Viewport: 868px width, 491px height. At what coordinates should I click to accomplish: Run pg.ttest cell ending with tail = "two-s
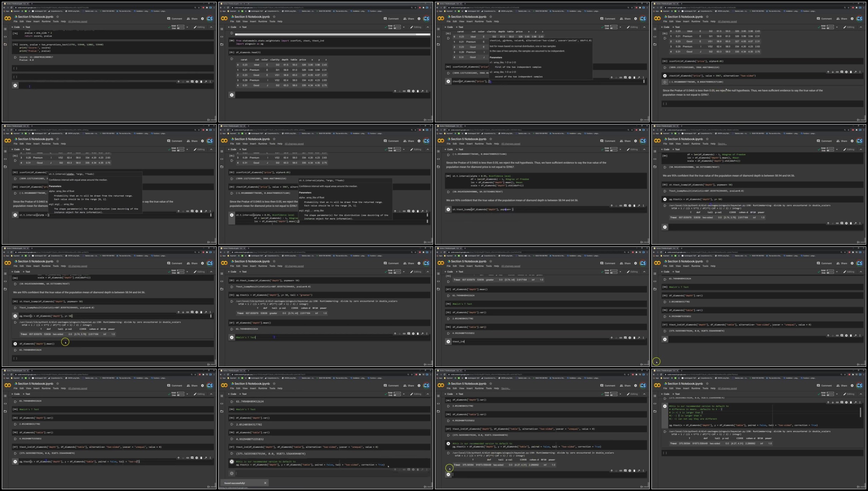pos(15,462)
